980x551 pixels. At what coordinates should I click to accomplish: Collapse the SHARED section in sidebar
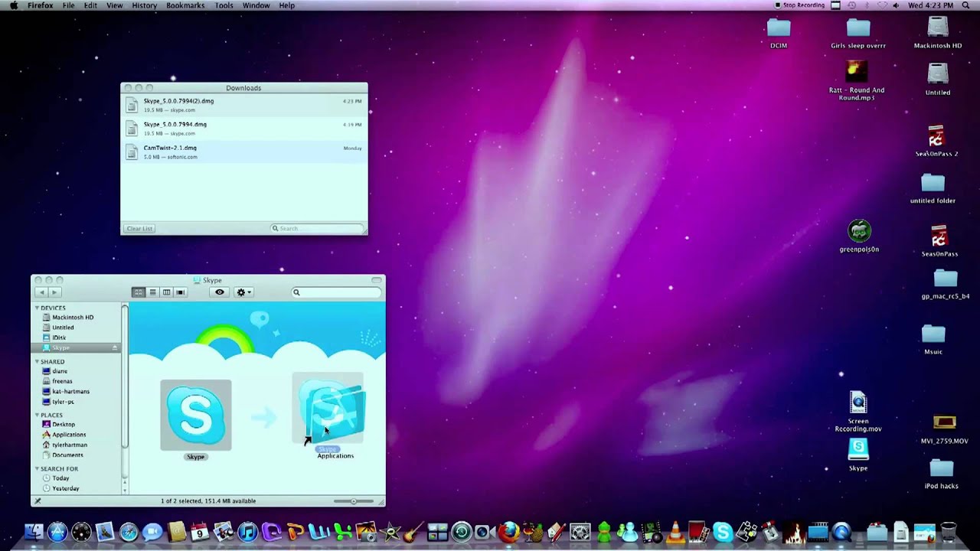(x=37, y=361)
